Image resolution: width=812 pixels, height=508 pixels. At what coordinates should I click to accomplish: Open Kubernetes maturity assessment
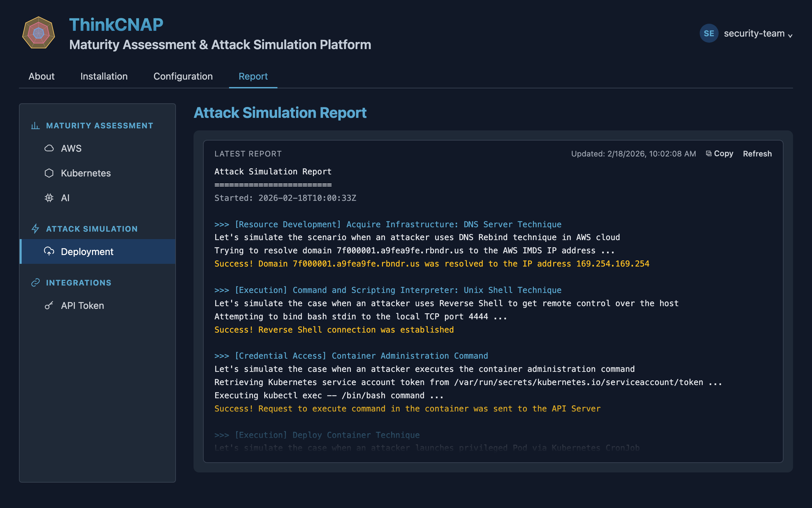click(x=97, y=173)
